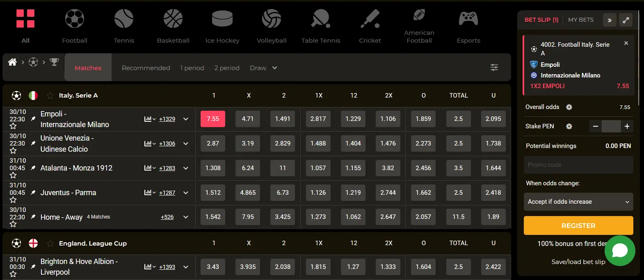
Task: Click the trophy breadcrumb icon
Action: point(54,62)
